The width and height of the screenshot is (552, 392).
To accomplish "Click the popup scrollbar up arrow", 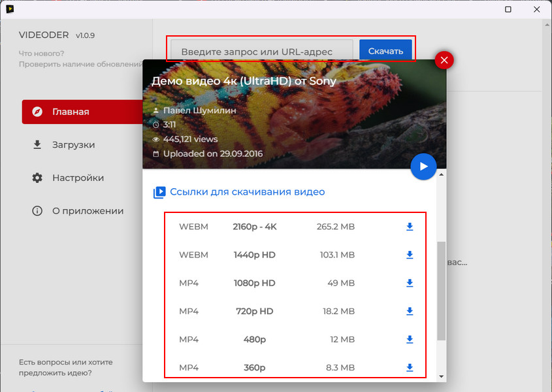I will (442, 174).
